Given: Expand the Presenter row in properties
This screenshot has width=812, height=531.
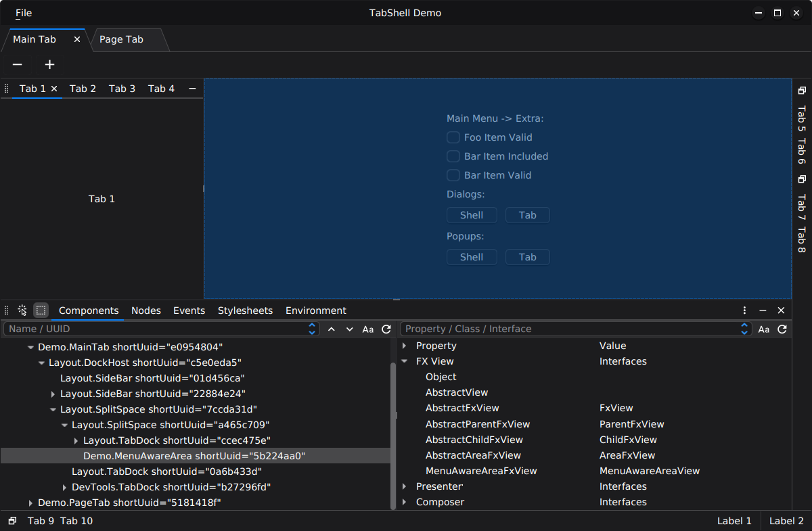Looking at the screenshot, I should coord(405,486).
